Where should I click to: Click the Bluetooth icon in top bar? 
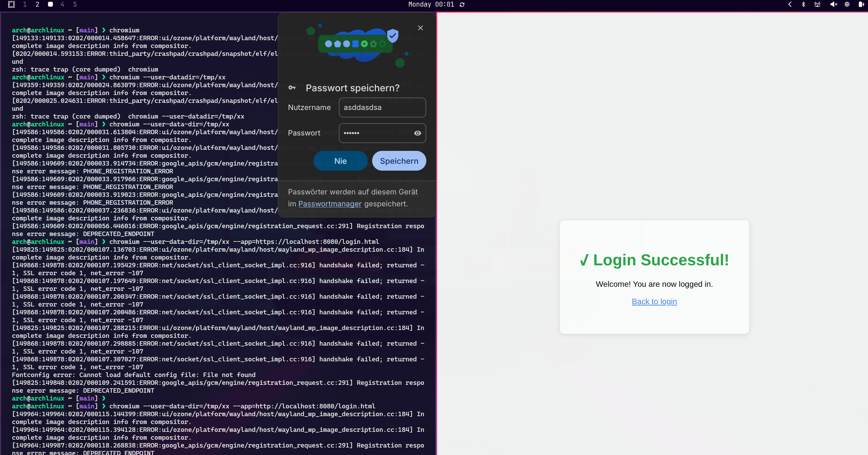pos(803,4)
